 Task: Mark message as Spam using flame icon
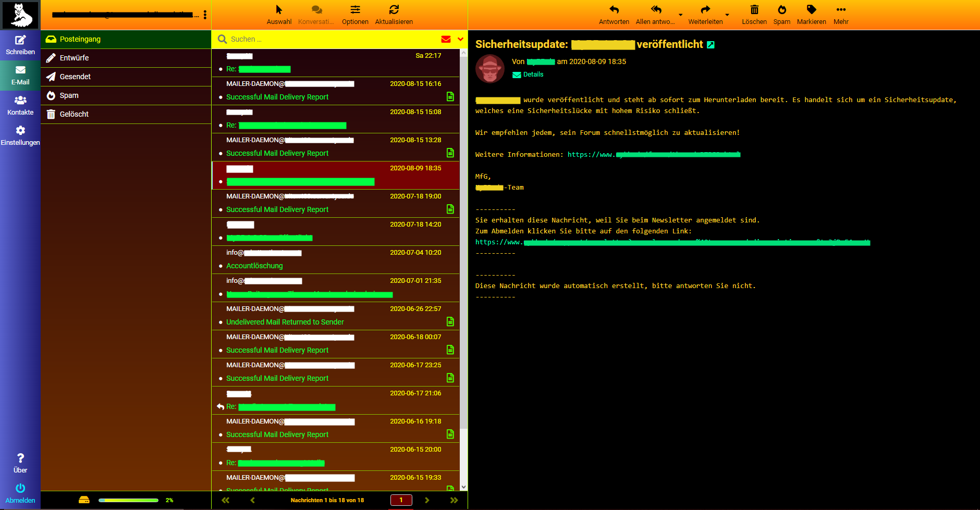click(x=781, y=10)
